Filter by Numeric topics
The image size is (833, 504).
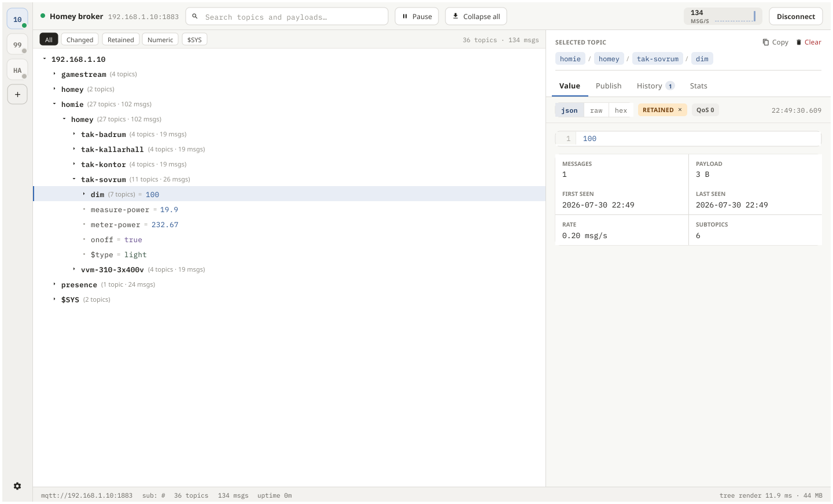tap(160, 39)
